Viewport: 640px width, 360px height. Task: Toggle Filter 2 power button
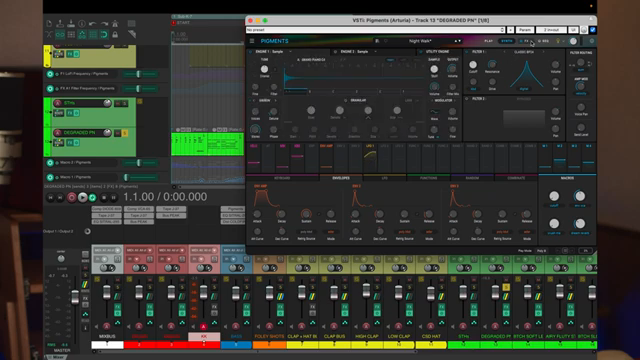point(467,99)
